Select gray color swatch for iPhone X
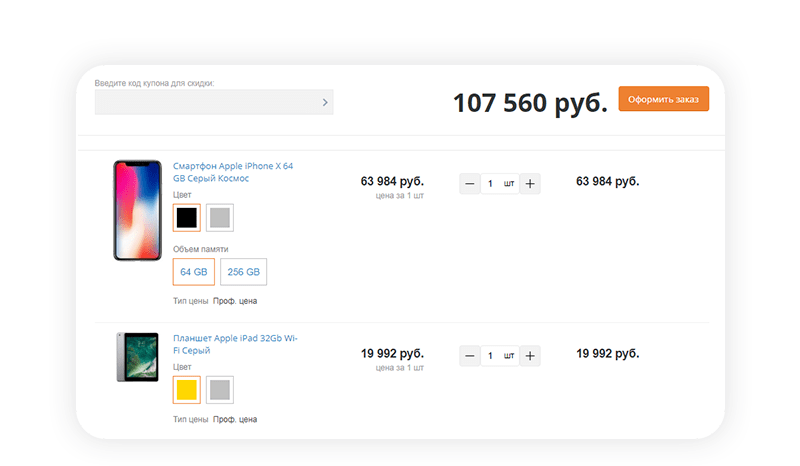Viewport: 800px width, 466px height. click(x=220, y=218)
